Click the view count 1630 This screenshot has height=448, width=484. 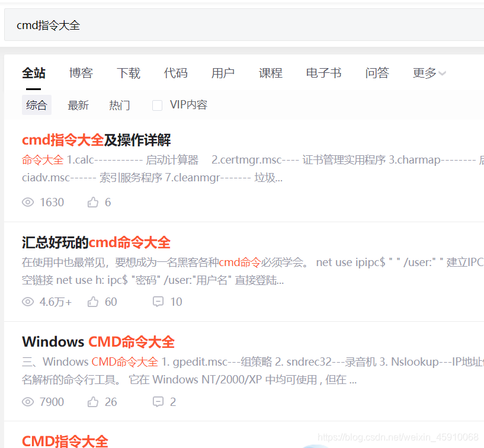pyautogui.click(x=52, y=202)
